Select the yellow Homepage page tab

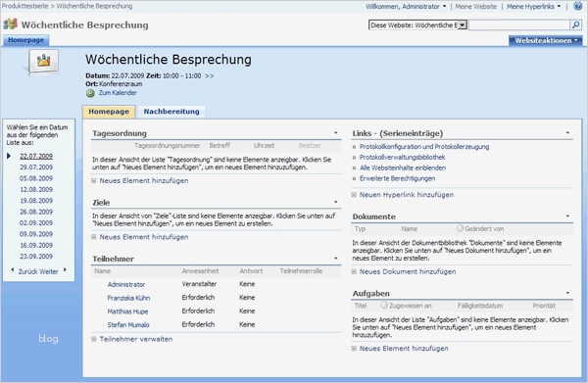pos(109,112)
